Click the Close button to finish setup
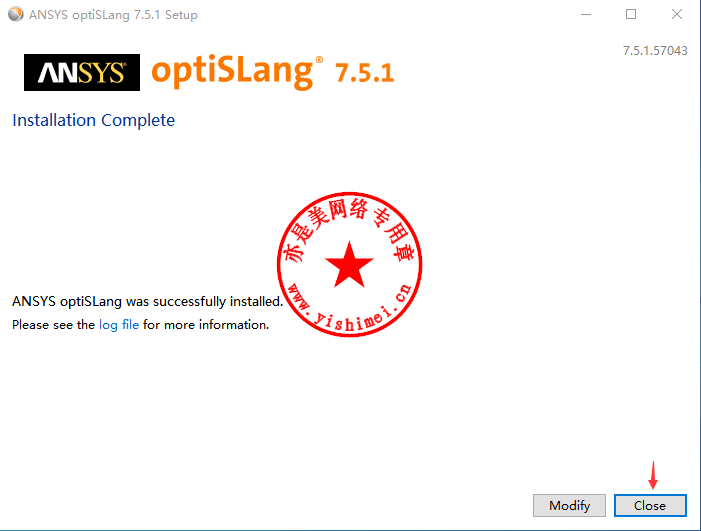The image size is (701, 531). pyautogui.click(x=650, y=506)
